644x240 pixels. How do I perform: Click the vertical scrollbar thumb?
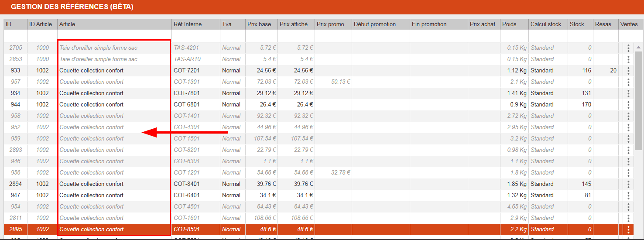(639, 100)
